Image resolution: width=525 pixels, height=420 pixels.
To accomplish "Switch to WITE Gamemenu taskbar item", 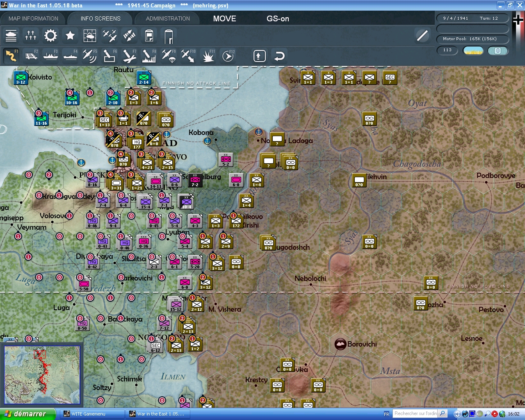I will (92, 414).
